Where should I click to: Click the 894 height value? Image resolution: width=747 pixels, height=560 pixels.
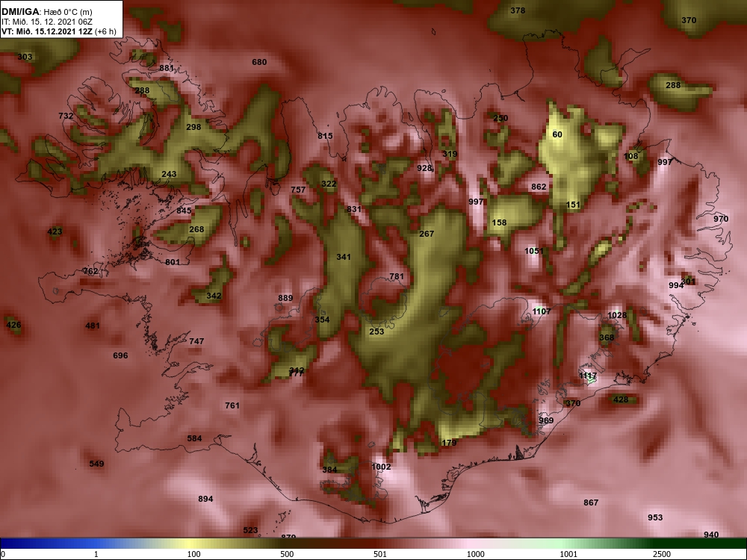[205, 499]
